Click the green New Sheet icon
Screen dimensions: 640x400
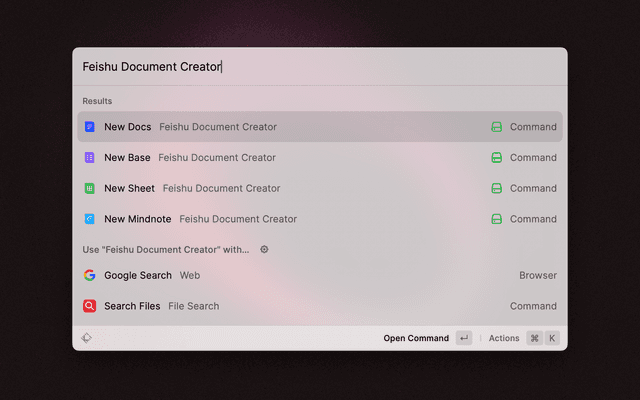90,188
